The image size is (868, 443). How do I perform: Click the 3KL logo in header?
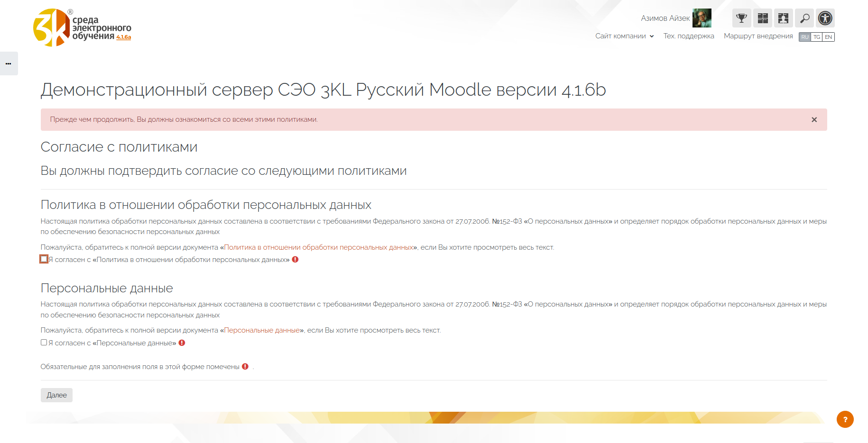tap(82, 27)
